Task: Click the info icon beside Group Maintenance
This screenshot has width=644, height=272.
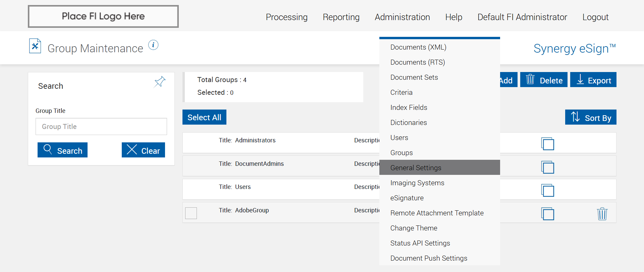Action: [x=153, y=45]
